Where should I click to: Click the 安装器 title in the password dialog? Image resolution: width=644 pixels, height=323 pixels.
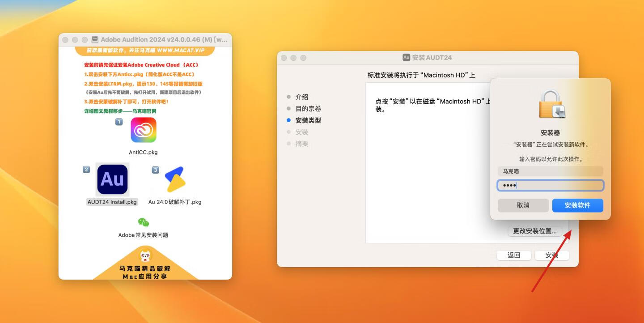[551, 133]
